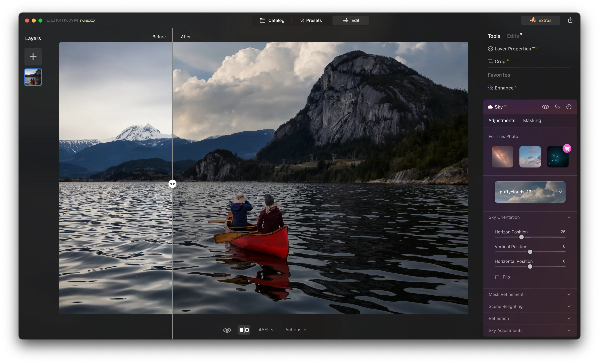599x364 pixels.
Task: Click the add new layer plus button
Action: (x=33, y=57)
